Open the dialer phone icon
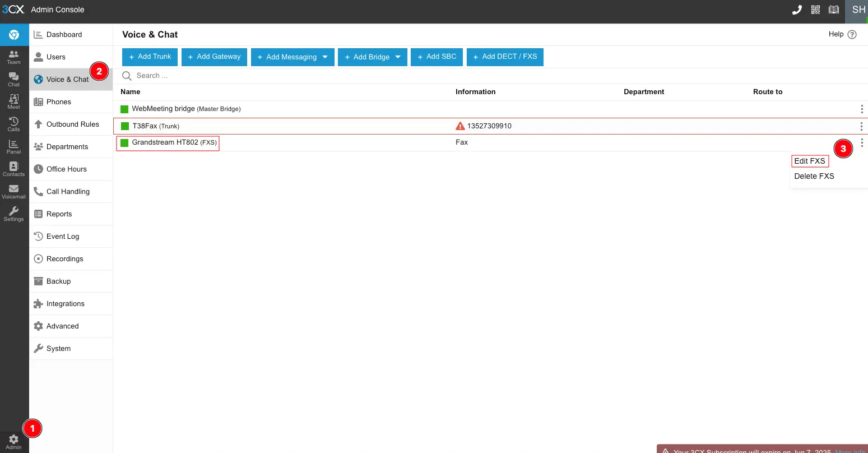The image size is (868, 453). [x=796, y=10]
